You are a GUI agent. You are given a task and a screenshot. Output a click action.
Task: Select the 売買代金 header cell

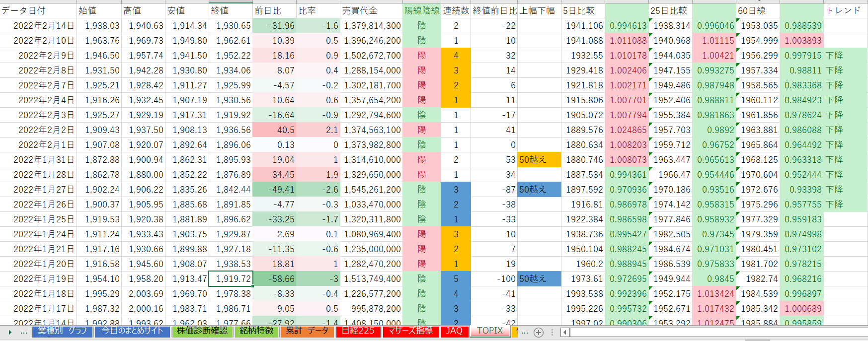click(371, 10)
